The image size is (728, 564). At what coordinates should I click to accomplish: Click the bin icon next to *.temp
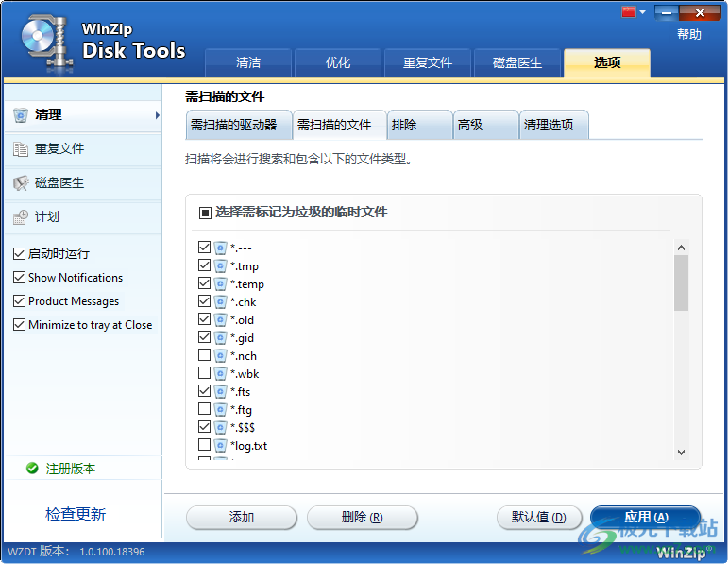coord(221,283)
